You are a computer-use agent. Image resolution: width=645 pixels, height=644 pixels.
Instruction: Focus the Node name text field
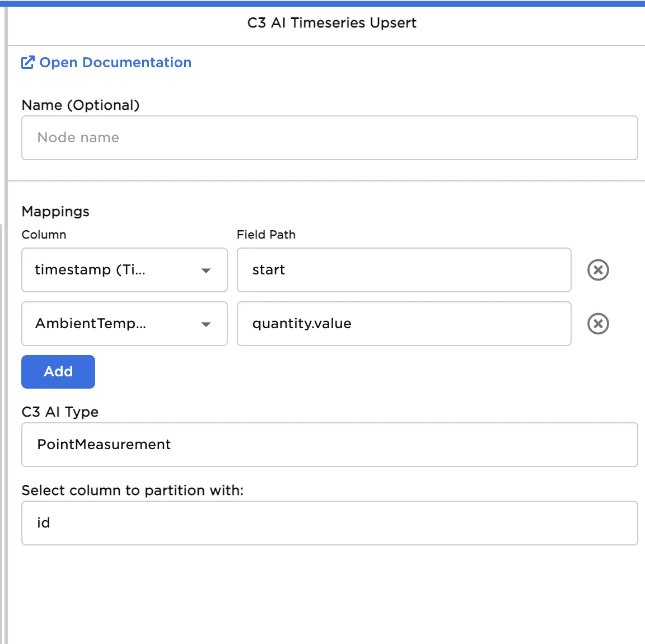click(x=329, y=138)
